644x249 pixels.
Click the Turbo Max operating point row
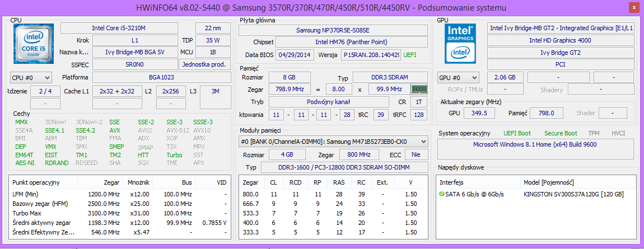[x=119, y=213]
